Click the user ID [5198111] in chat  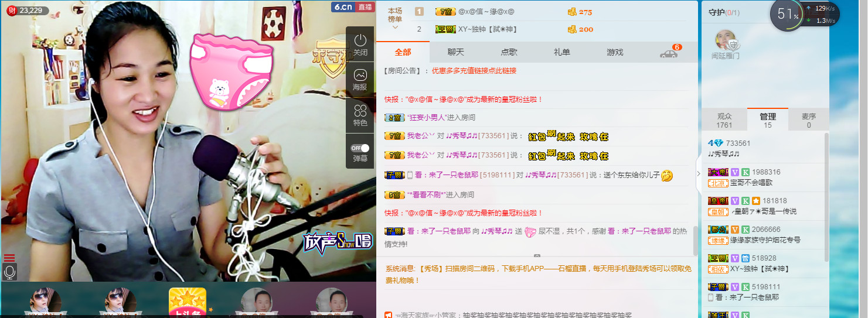[497, 175]
